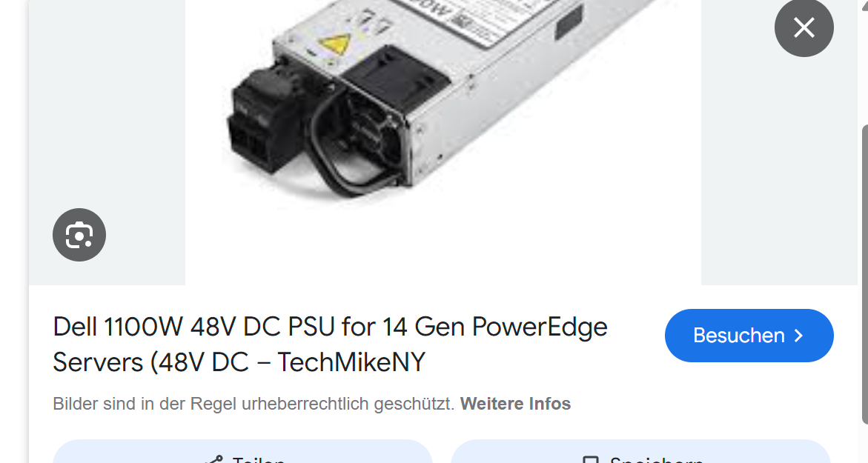Viewport: 868px width, 463px height.
Task: Search the image with Google Lens icon
Action: (79, 235)
